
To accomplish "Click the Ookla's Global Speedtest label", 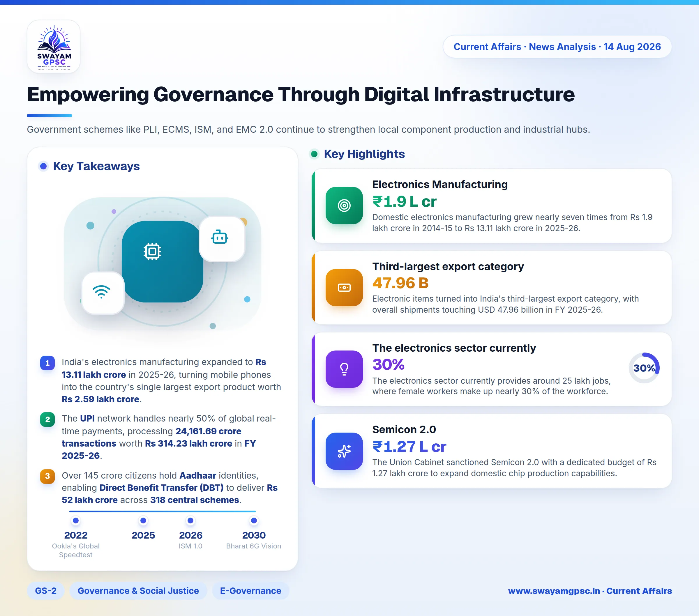I will click(75, 550).
